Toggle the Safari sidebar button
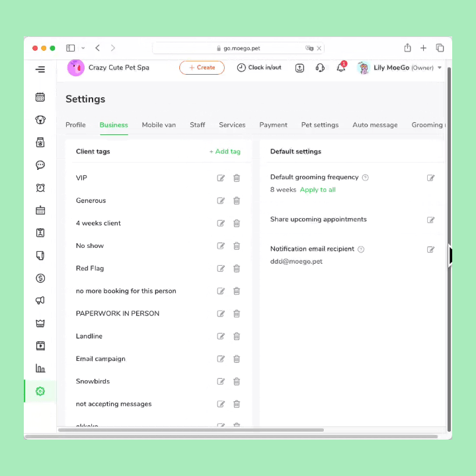The image size is (476, 476). pos(71,48)
